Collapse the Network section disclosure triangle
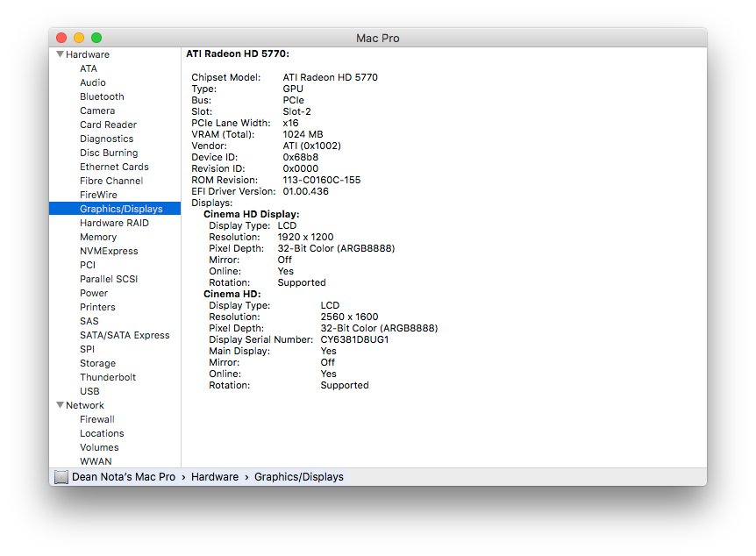 [x=60, y=405]
